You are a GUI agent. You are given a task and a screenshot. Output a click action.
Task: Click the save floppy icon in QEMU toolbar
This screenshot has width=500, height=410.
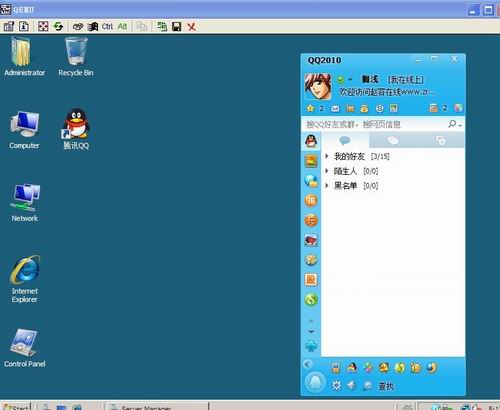click(177, 27)
